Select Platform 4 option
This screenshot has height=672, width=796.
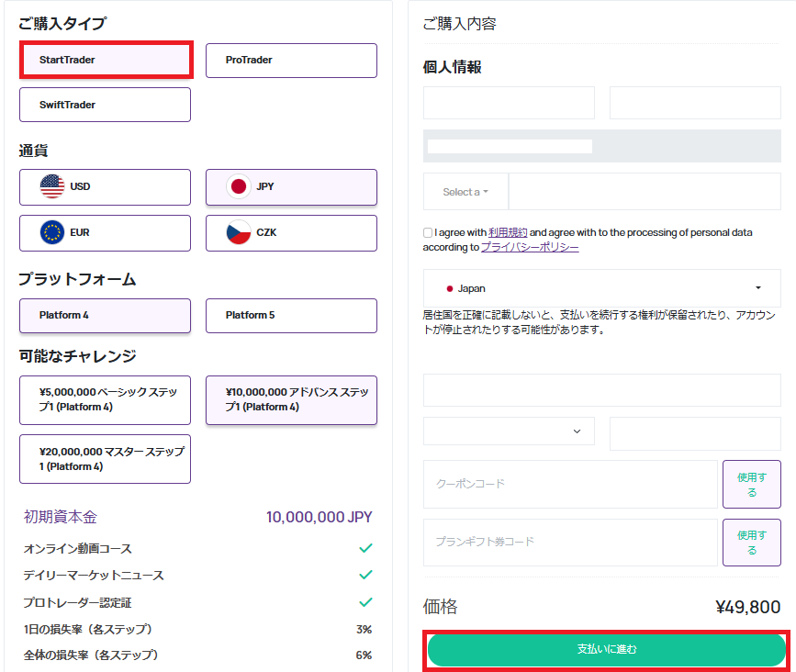(105, 316)
